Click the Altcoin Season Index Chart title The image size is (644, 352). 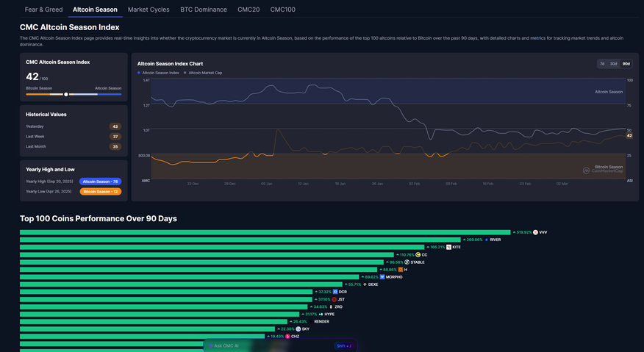[x=170, y=64]
